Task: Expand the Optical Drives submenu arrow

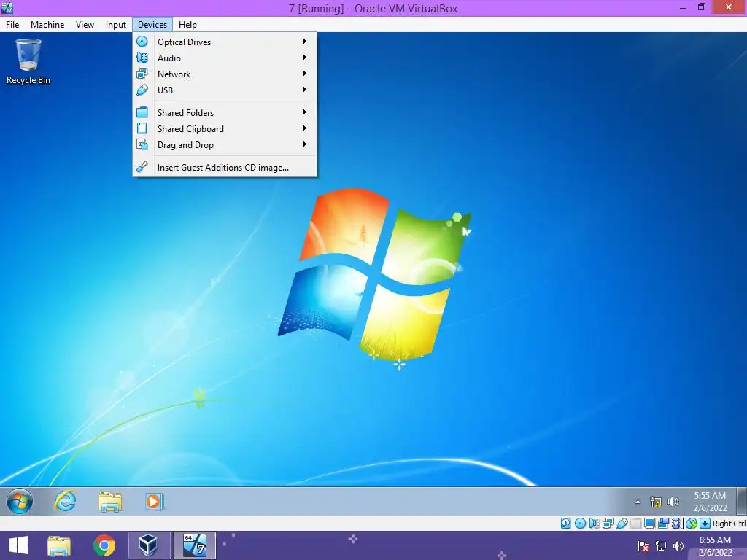Action: coord(305,42)
